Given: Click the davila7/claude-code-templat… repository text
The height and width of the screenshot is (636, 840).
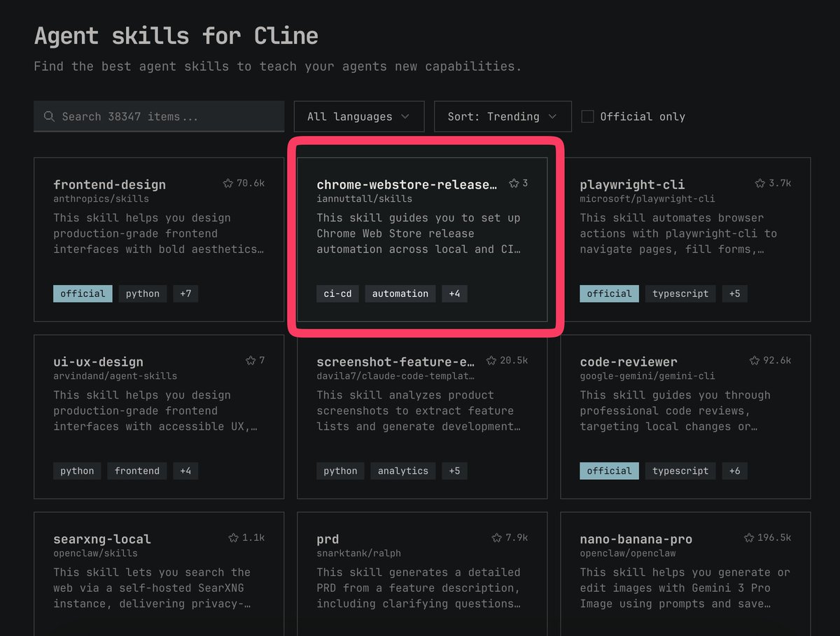Looking at the screenshot, I should [x=395, y=376].
